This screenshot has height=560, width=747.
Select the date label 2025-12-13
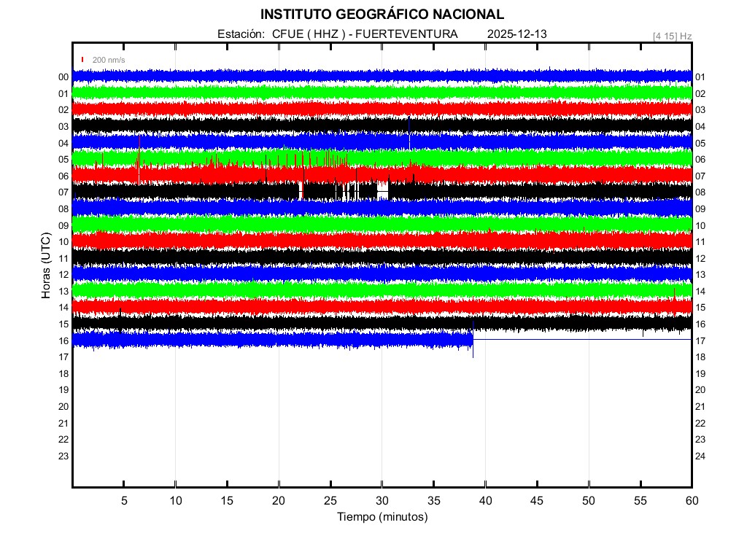click(x=516, y=34)
